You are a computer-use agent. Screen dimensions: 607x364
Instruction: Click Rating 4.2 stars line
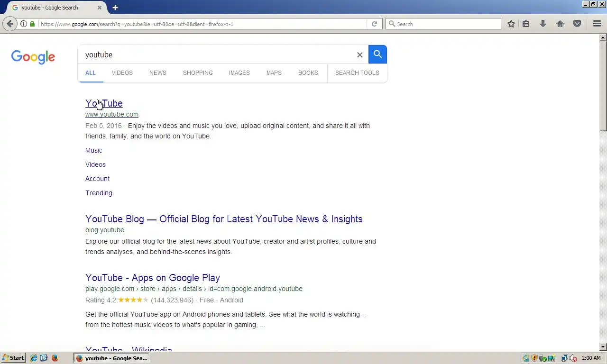pyautogui.click(x=164, y=300)
